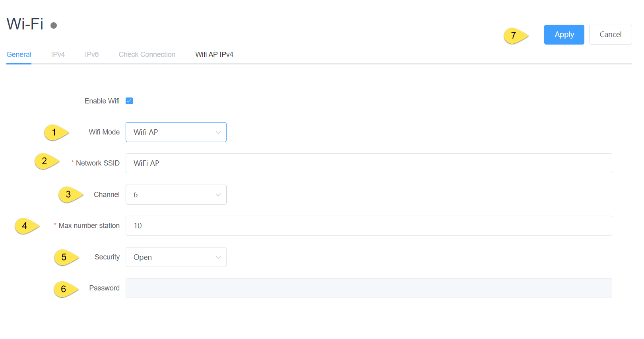This screenshot has height=339, width=644.
Task: Click the Max number station field
Action: tap(368, 226)
